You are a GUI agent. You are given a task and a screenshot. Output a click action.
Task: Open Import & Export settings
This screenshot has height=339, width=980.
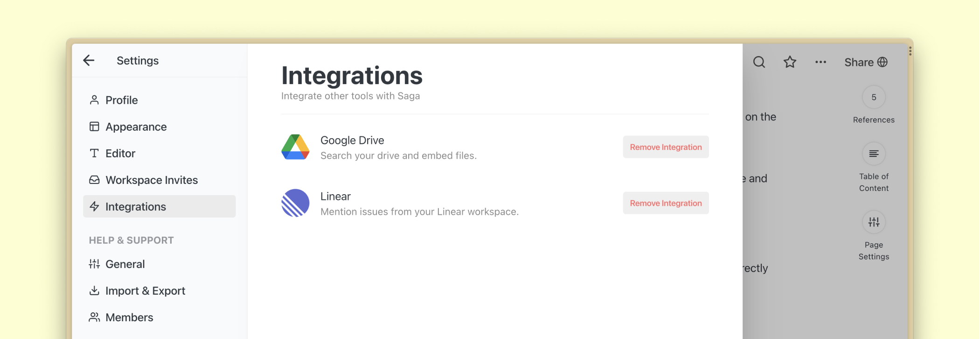click(145, 291)
